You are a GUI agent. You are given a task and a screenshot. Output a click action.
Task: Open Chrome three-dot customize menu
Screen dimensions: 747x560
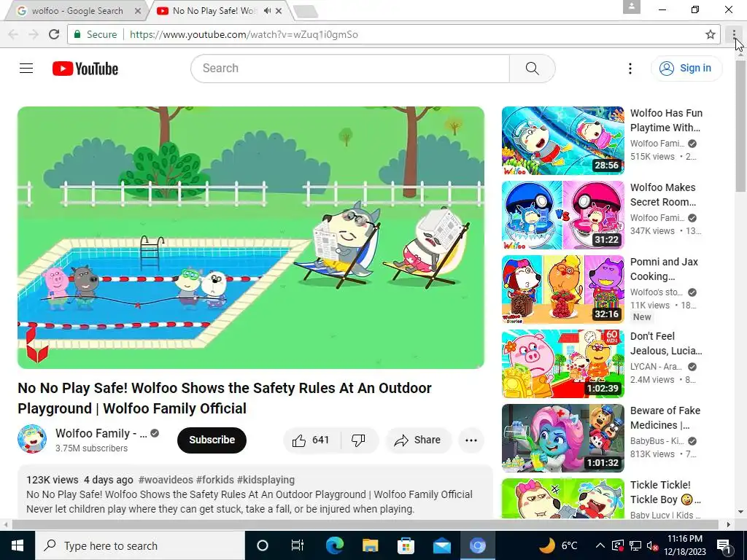point(734,34)
